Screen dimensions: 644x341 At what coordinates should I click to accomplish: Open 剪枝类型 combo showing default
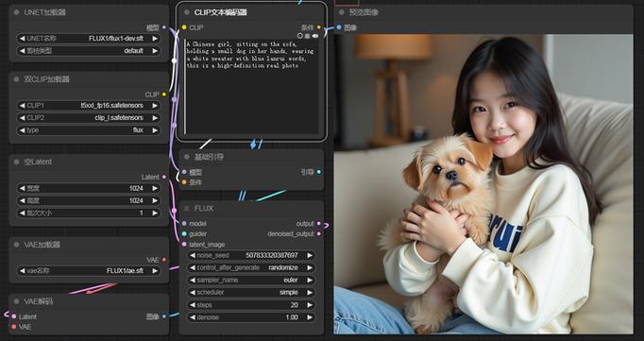[x=89, y=51]
